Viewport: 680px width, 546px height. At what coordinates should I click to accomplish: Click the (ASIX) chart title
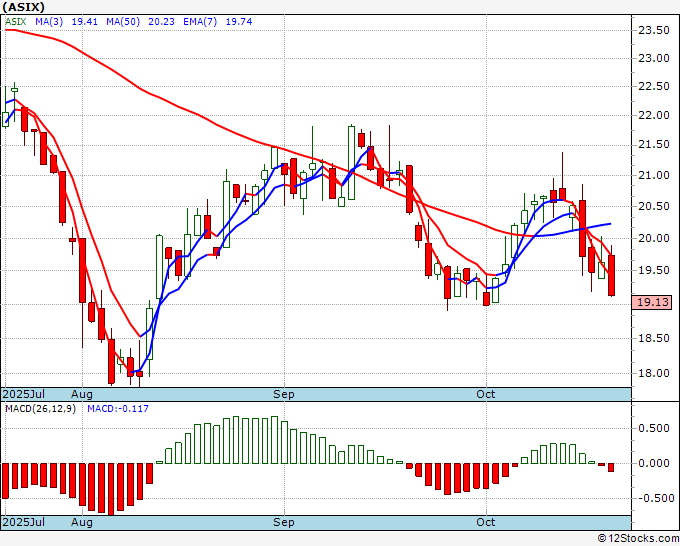pyautogui.click(x=23, y=7)
